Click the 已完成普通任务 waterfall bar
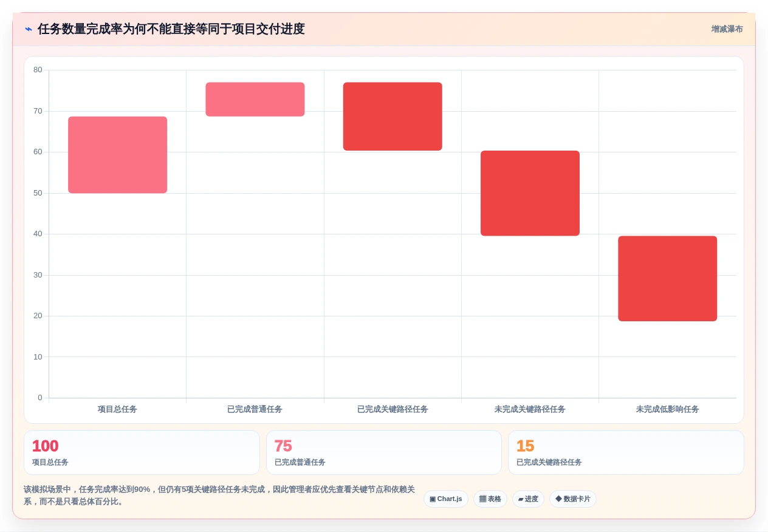 (x=255, y=100)
